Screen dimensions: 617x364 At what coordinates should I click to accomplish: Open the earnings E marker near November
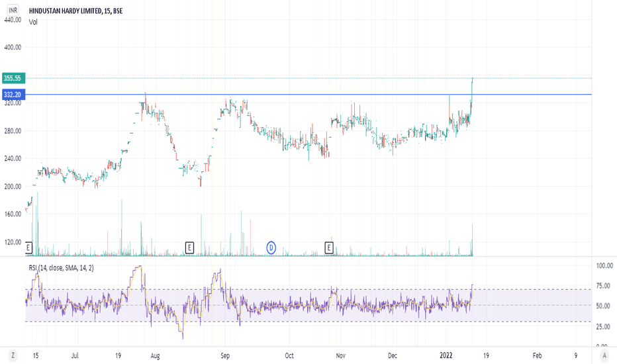[x=329, y=248]
